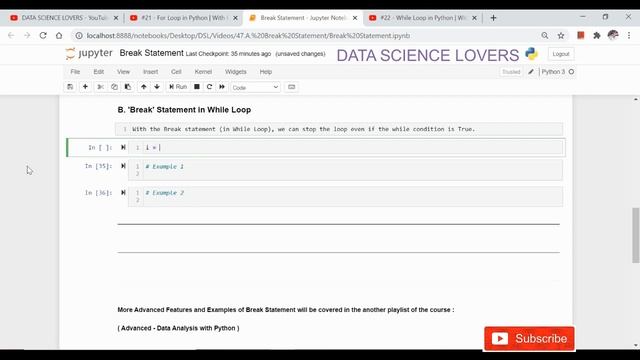This screenshot has height=360, width=640.
Task: Move selected cell up arrow
Action: (x=144, y=87)
